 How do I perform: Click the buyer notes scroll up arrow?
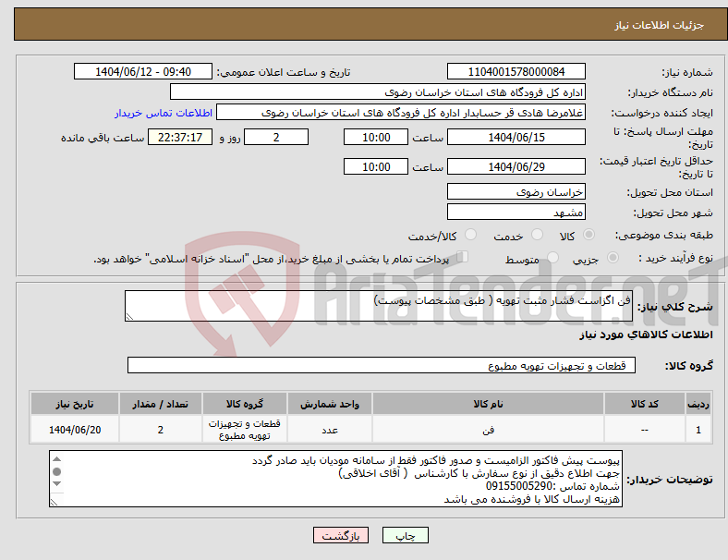tap(56, 458)
